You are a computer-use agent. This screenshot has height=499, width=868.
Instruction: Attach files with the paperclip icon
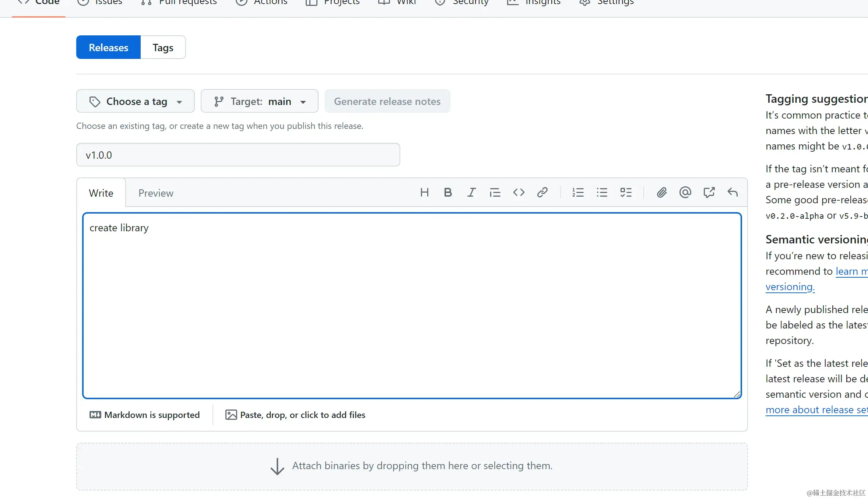click(x=661, y=192)
